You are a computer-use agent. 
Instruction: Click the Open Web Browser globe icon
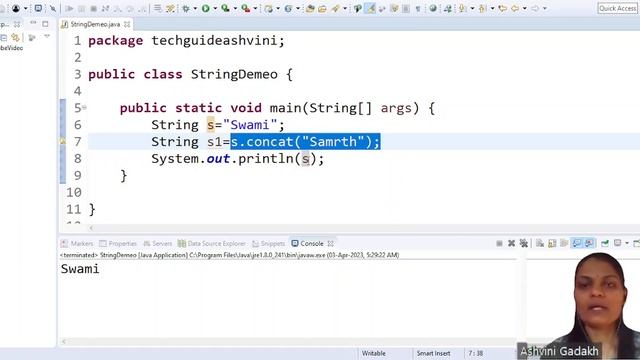point(433,8)
